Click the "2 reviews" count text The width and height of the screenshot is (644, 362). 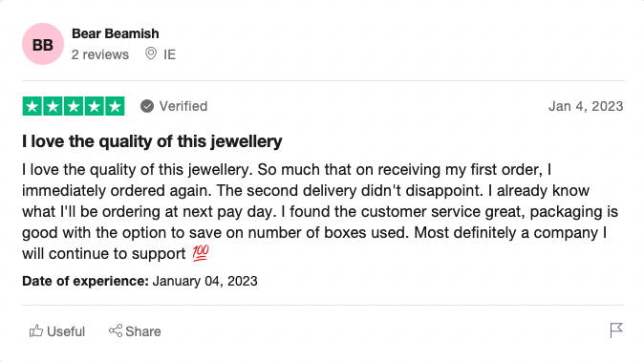pos(100,54)
